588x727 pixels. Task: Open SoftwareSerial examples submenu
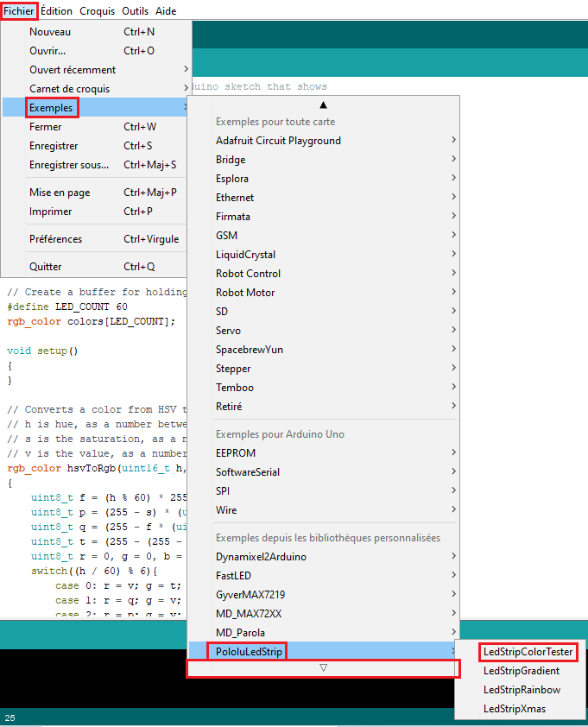click(x=323, y=472)
